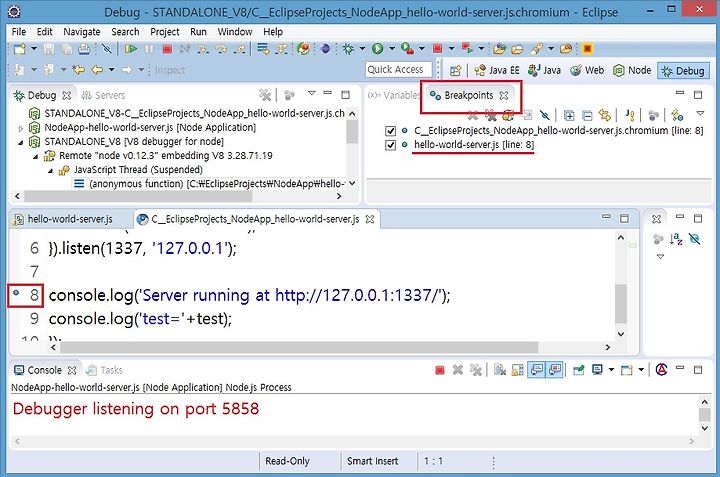
Task: Toggle Scroll Lock in Console toolbar
Action: 518,370
